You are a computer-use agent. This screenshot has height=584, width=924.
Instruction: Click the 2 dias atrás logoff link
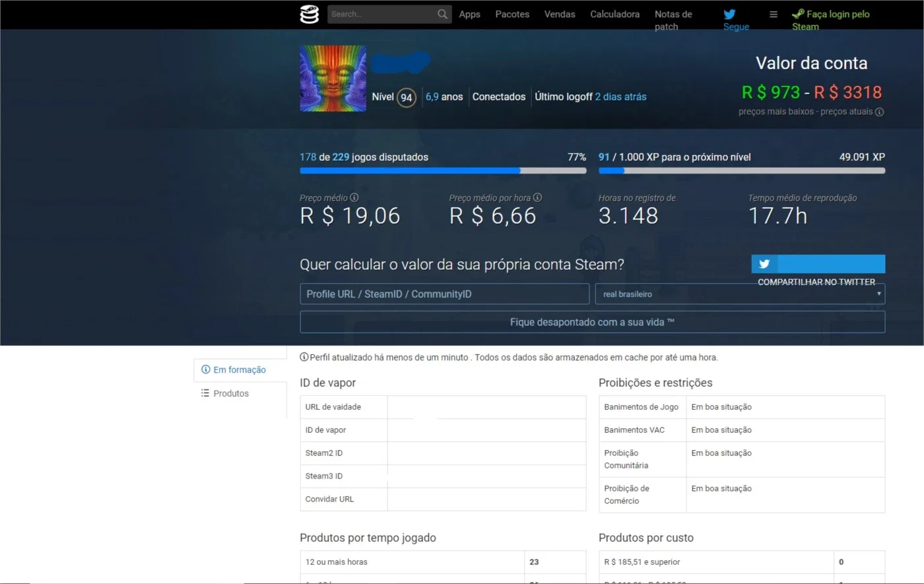pyautogui.click(x=620, y=97)
